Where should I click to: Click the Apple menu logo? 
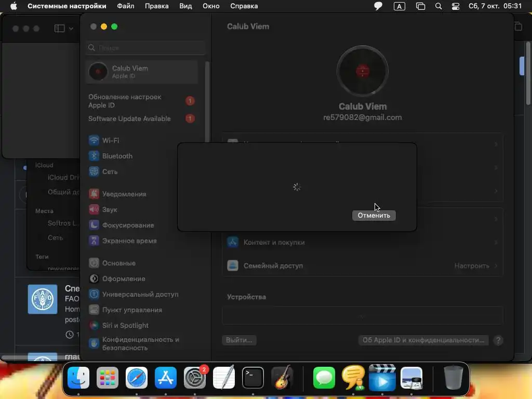(x=14, y=6)
